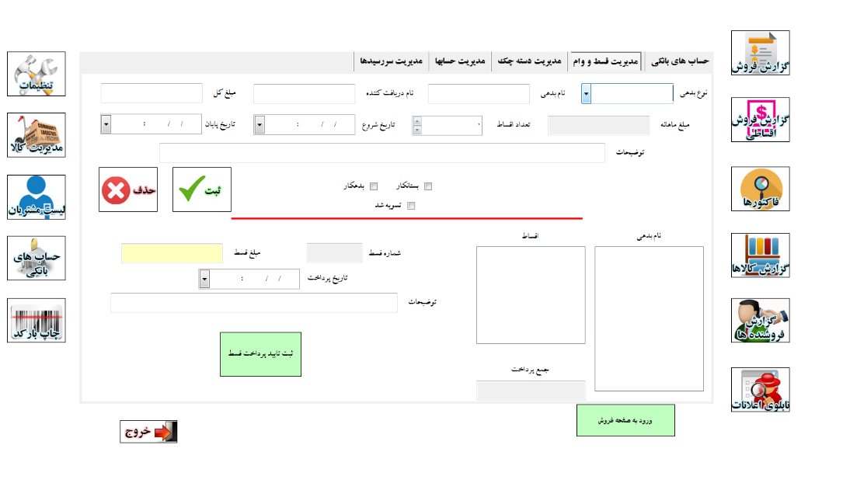The width and height of the screenshot is (843, 504).
Task: Open the Invoices (فاکتورها) icon
Action: pyautogui.click(x=760, y=189)
